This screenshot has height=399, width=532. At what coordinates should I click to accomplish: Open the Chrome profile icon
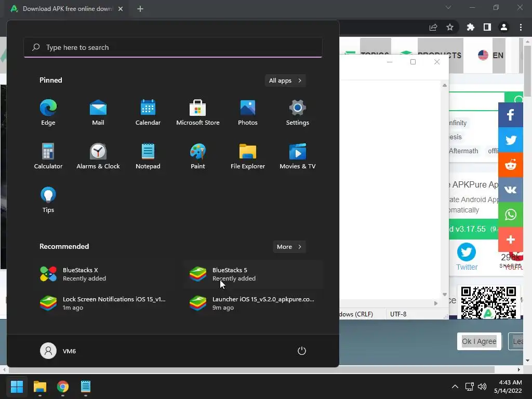click(504, 27)
